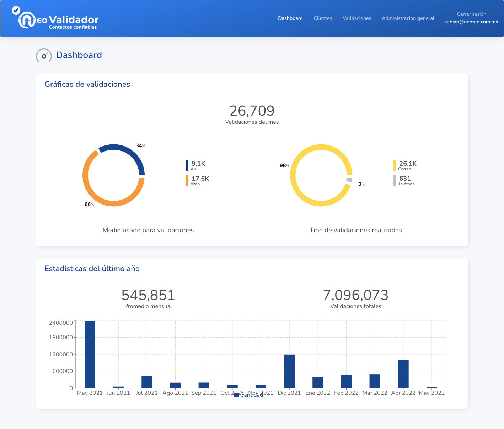Toggle the Correo segment on the right donut chart
Viewport: 504px width, 429px height.
pos(321,147)
